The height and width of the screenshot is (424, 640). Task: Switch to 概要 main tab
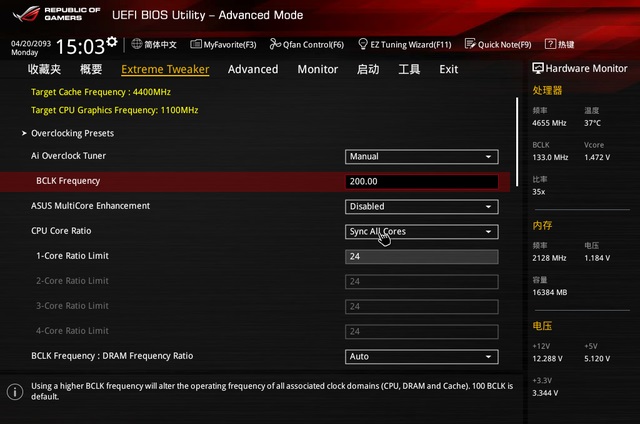point(91,69)
